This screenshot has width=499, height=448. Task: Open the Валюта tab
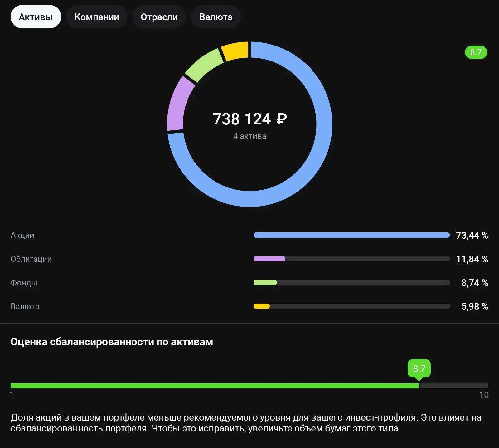(216, 17)
